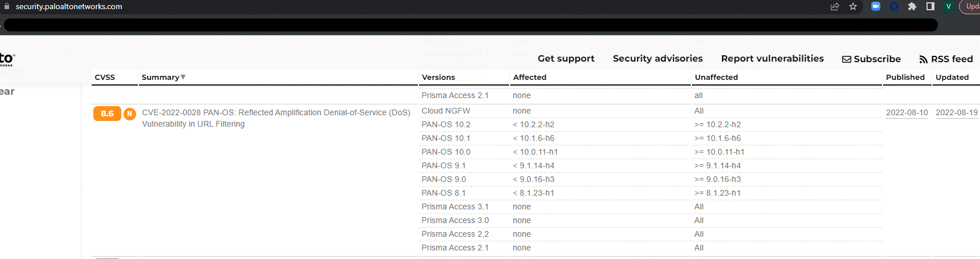980x259 pixels.
Task: Open the green V profile avatar
Action: [x=949, y=6]
